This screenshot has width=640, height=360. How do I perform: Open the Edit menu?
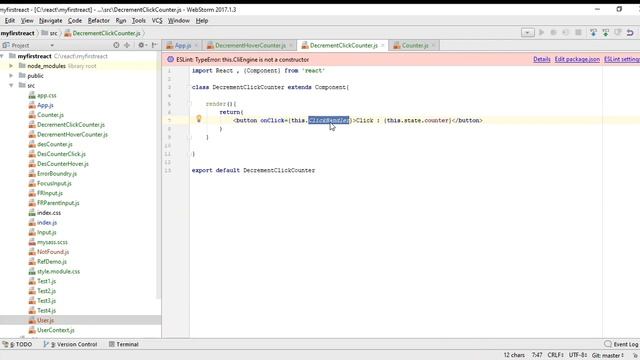click(10, 20)
